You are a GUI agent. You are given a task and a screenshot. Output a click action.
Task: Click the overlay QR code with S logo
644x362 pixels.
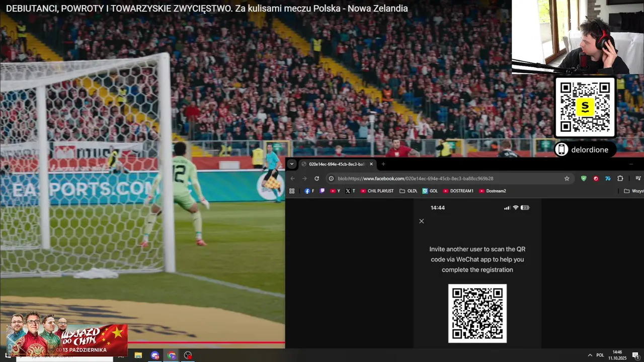coord(585,107)
